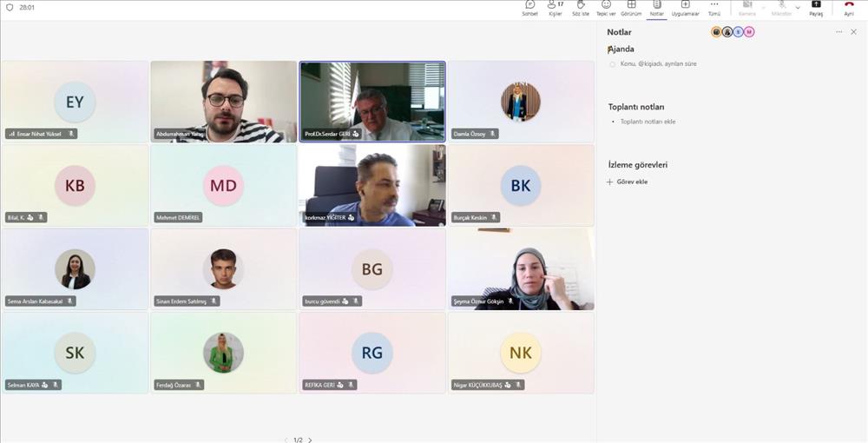Open the Tepki ver reactions

tap(606, 8)
